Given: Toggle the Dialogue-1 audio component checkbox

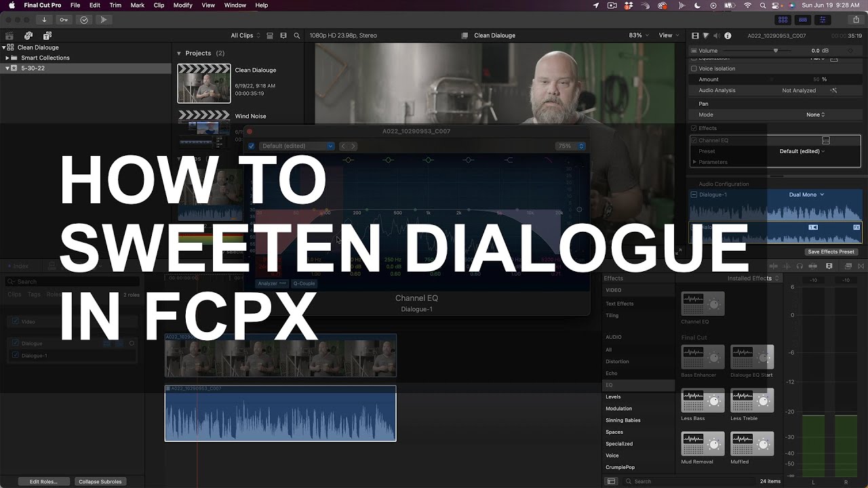Looking at the screenshot, I should 694,195.
